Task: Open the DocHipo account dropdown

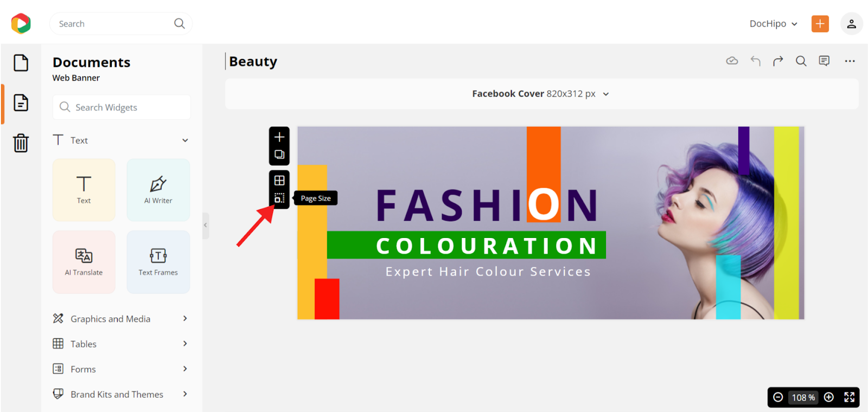Action: [773, 24]
